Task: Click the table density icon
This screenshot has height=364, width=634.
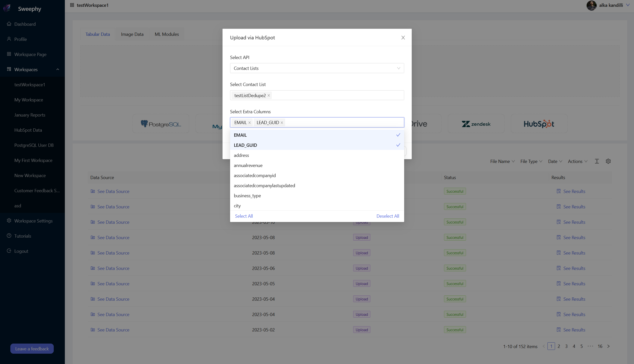Action: [x=597, y=161]
